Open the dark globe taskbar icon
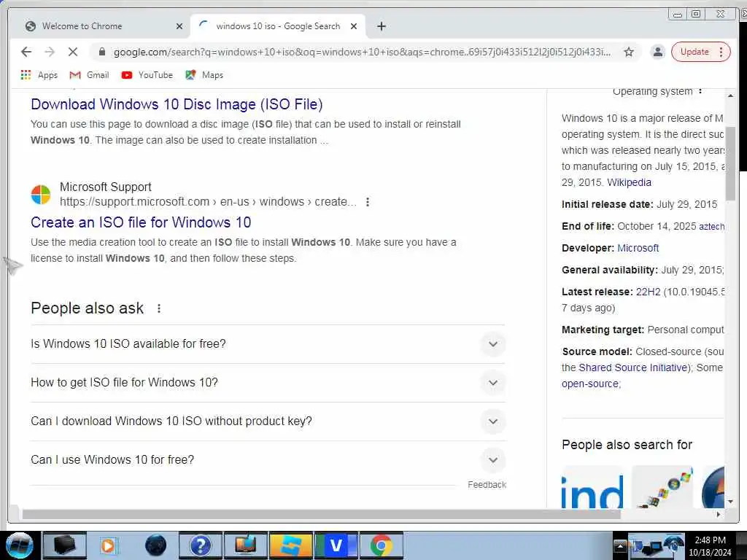This screenshot has width=747, height=560. 156,545
